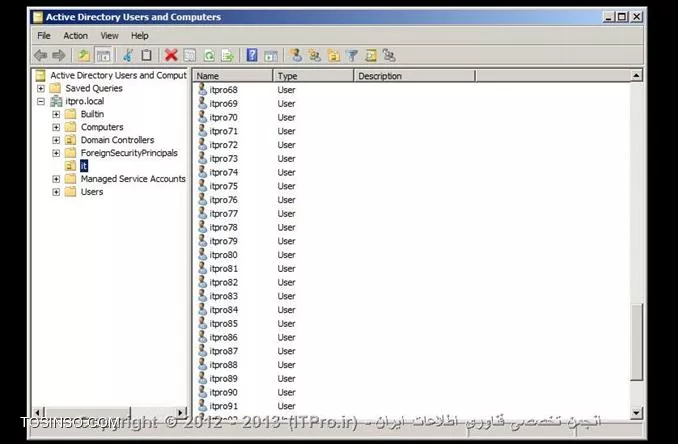Click the Cut scissors toolbar icon
This screenshot has height=444, width=678.
128,55
